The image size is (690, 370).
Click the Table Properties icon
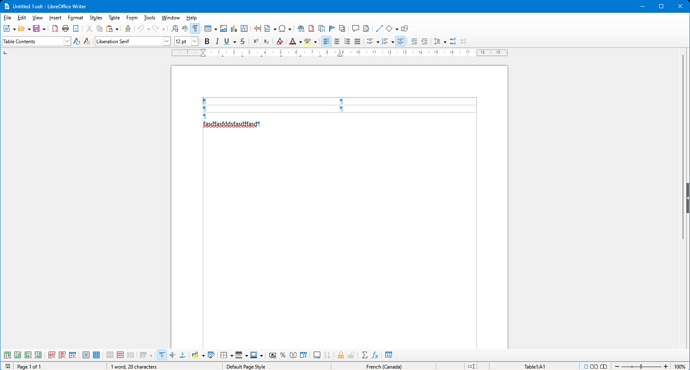[389, 355]
